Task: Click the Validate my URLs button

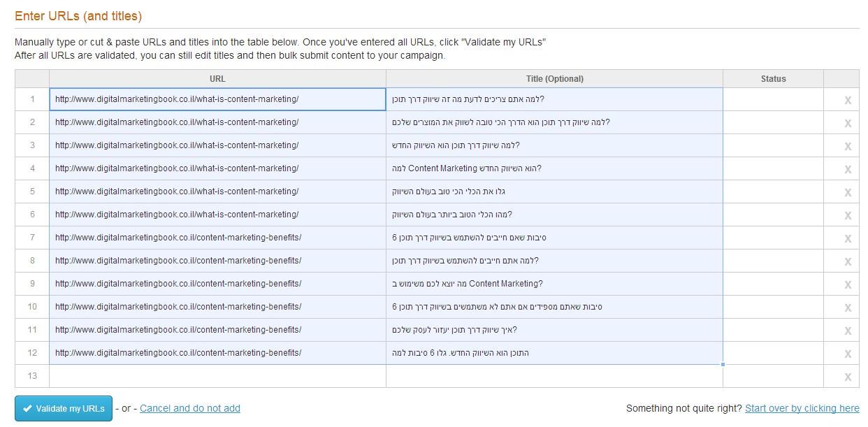Action: coord(64,409)
